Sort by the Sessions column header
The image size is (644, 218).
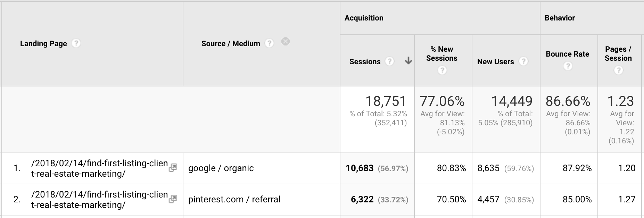pyautogui.click(x=365, y=61)
